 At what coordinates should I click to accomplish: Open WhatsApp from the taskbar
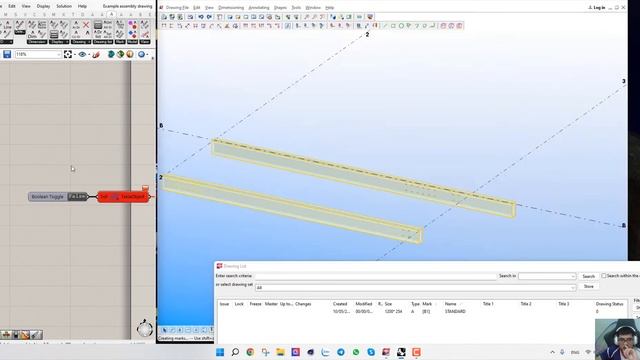(356, 352)
